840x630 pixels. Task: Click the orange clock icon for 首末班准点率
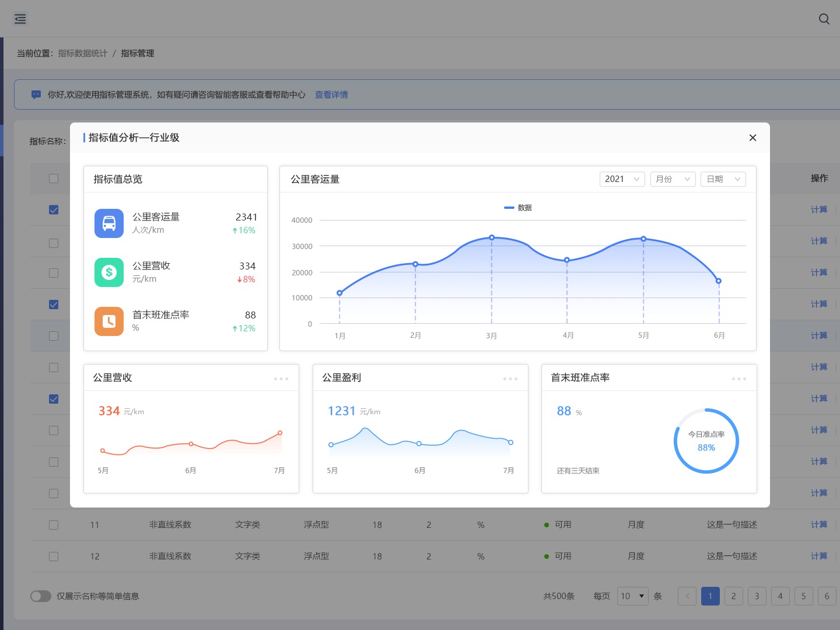109,321
